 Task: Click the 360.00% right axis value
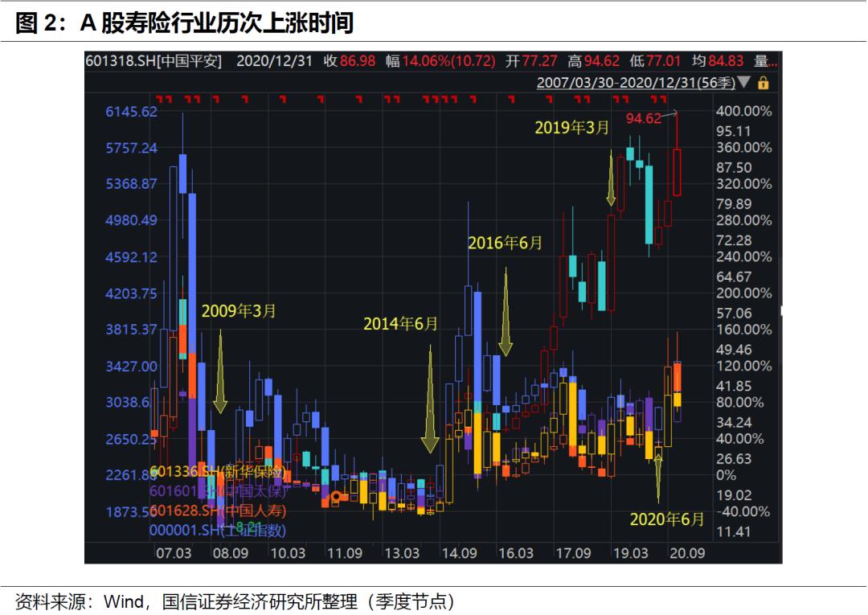[x=743, y=148]
